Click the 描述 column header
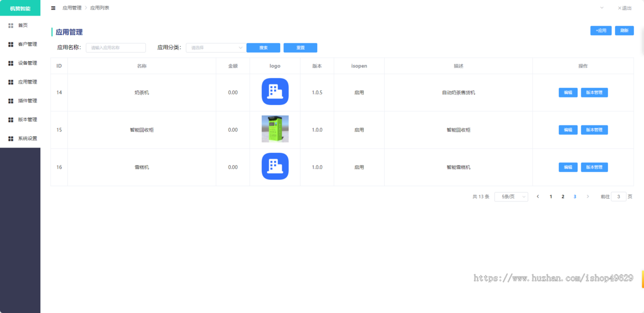 point(458,66)
